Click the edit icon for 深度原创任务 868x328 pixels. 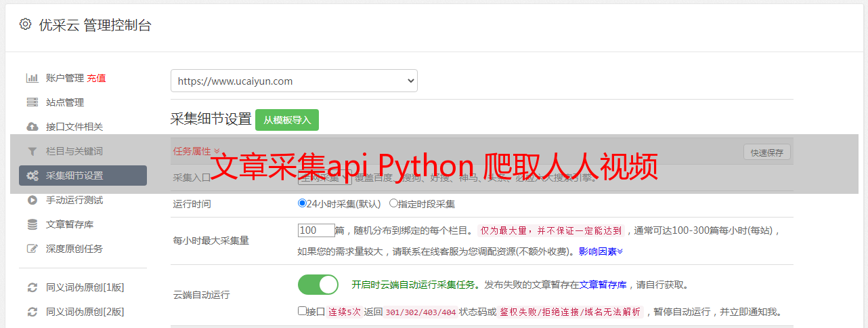coord(32,249)
